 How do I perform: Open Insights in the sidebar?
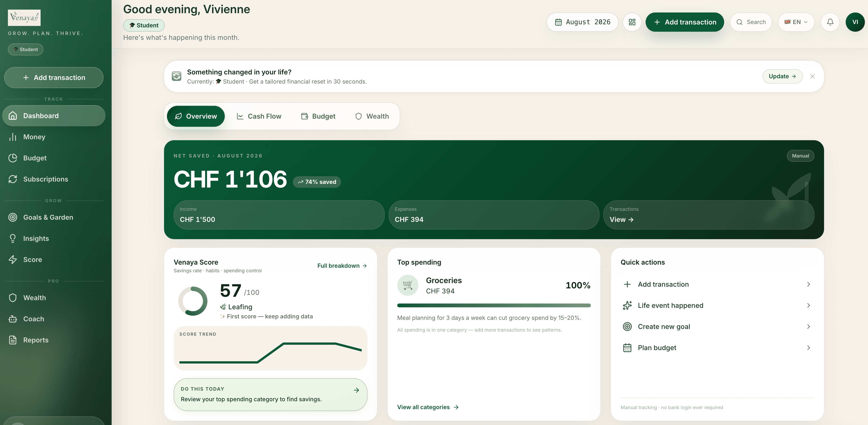point(54,238)
